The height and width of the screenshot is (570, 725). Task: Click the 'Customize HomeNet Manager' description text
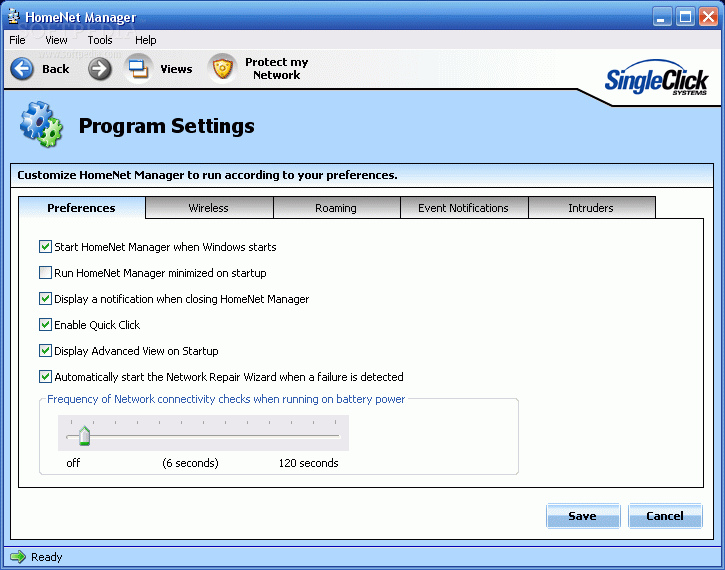[207, 175]
